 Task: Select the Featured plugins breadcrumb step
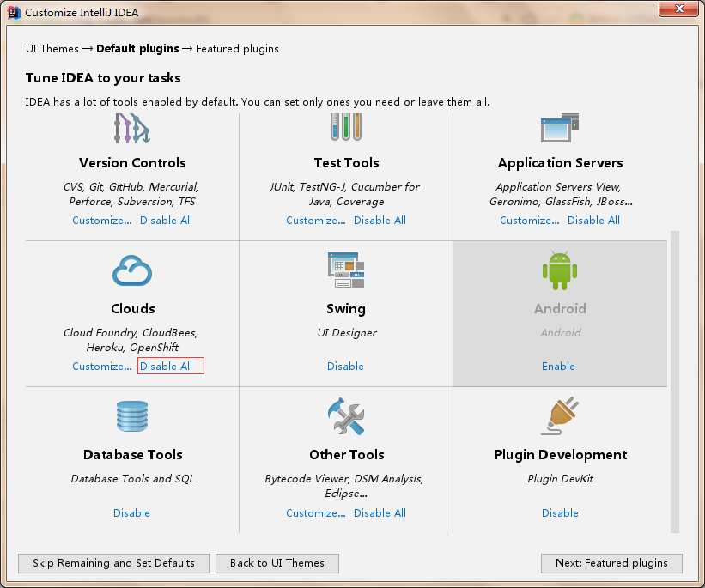(x=237, y=49)
